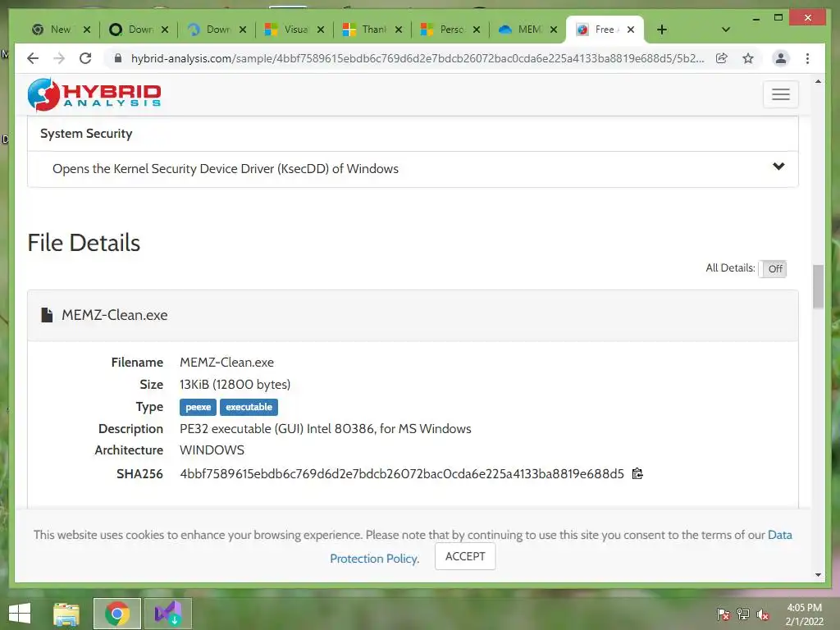840x630 pixels.
Task: Click the 'System Security' heading
Action: pyautogui.click(x=86, y=134)
